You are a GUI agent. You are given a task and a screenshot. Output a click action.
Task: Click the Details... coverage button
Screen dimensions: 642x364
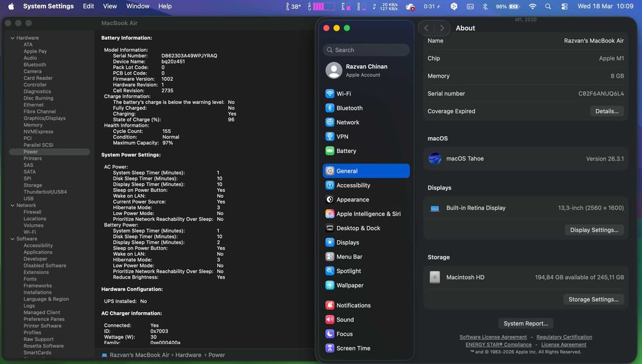pos(607,111)
